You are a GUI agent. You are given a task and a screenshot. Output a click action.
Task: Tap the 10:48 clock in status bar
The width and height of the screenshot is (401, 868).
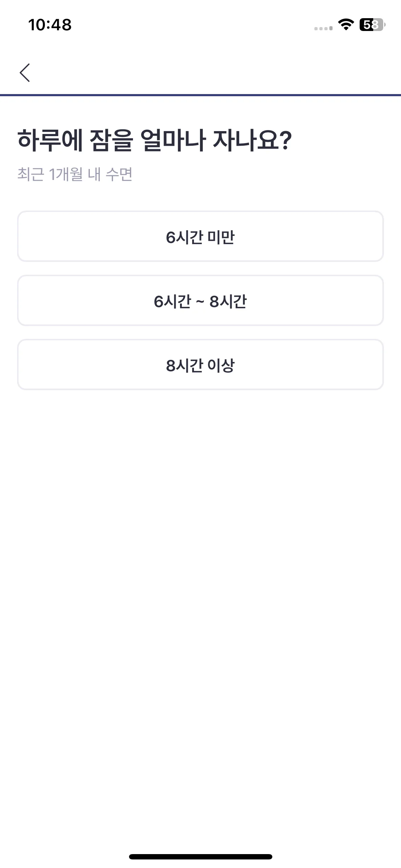[x=50, y=25]
